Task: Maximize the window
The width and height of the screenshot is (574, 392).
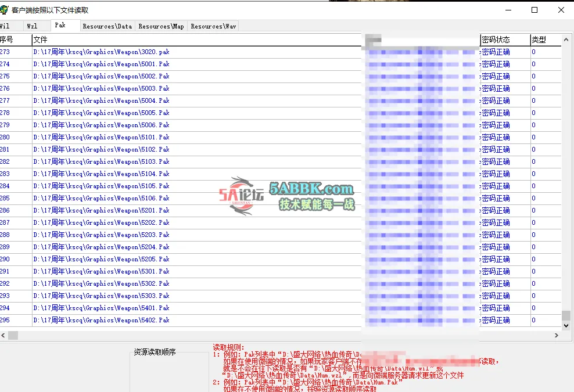Action: click(x=534, y=10)
